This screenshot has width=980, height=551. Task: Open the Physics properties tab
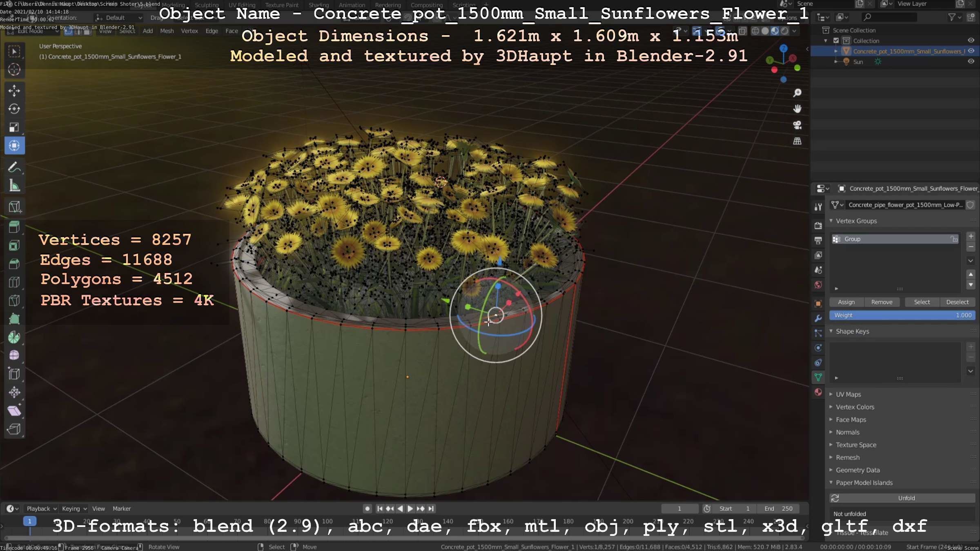click(x=818, y=348)
